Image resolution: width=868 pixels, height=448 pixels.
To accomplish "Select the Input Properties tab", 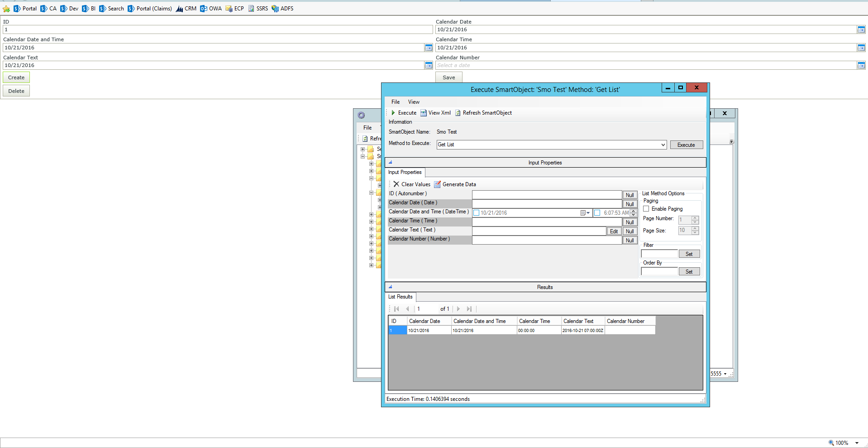I will click(x=405, y=172).
